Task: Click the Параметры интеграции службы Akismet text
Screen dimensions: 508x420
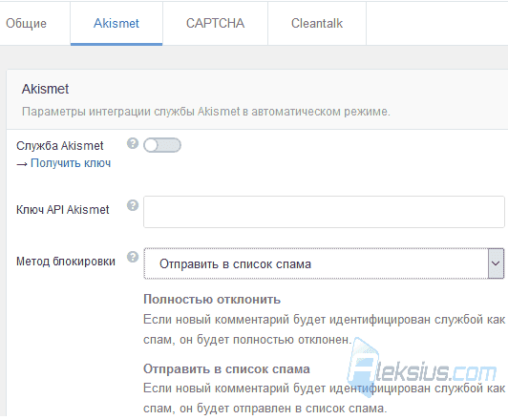Action: click(206, 112)
